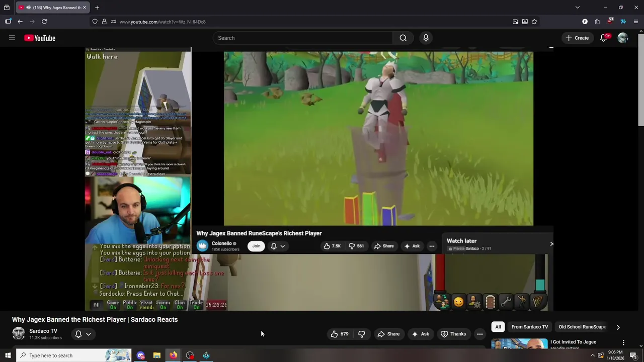Click the video title Why Jagex Banned
The height and width of the screenshot is (362, 644).
coord(95,319)
